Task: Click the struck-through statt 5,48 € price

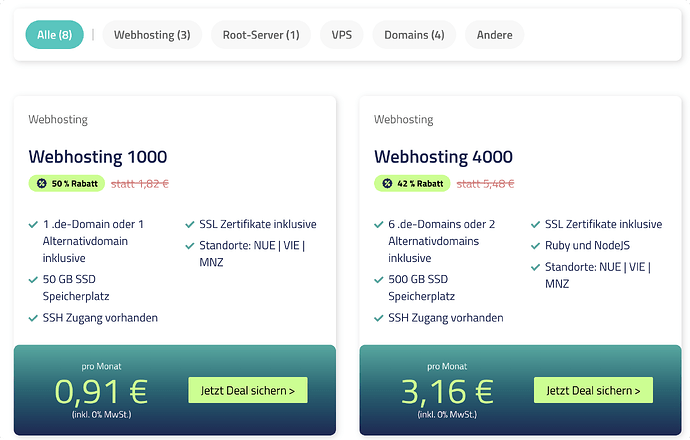Action: [x=486, y=184]
